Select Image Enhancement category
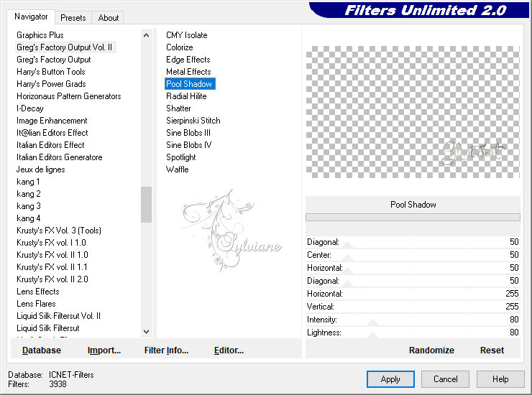This screenshot has width=532, height=395. pos(52,121)
